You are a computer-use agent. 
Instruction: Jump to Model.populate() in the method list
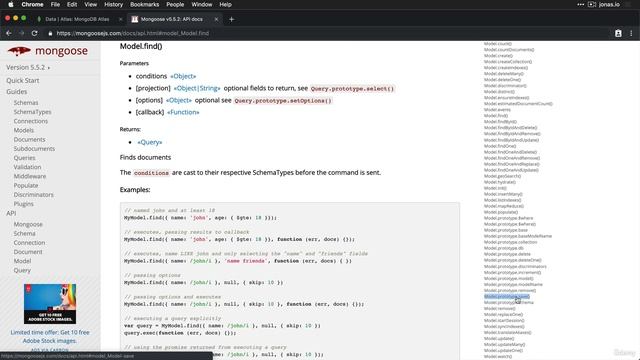(501, 212)
